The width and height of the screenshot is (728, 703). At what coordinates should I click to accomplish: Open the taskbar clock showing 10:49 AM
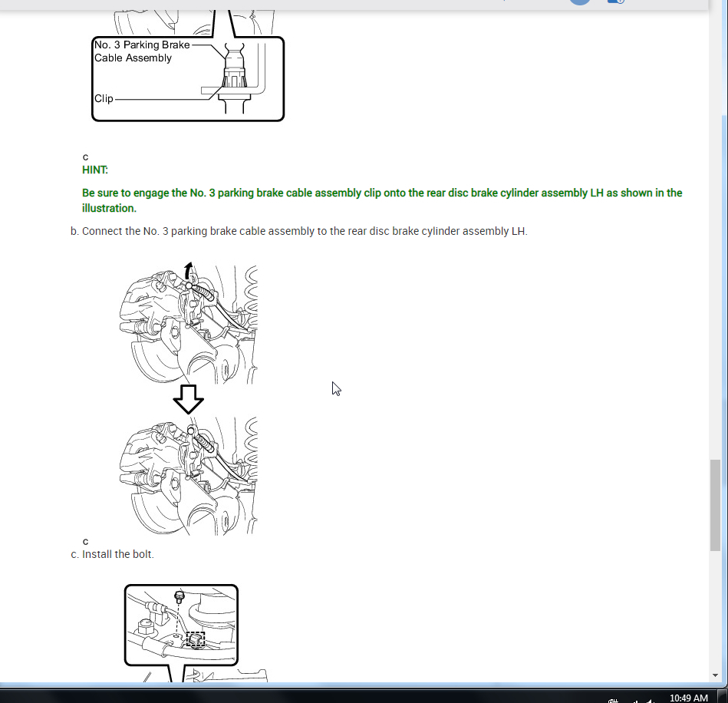pyautogui.click(x=689, y=698)
